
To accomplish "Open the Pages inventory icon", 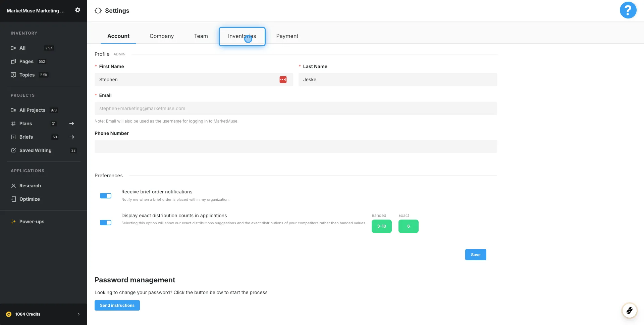I will [13, 61].
